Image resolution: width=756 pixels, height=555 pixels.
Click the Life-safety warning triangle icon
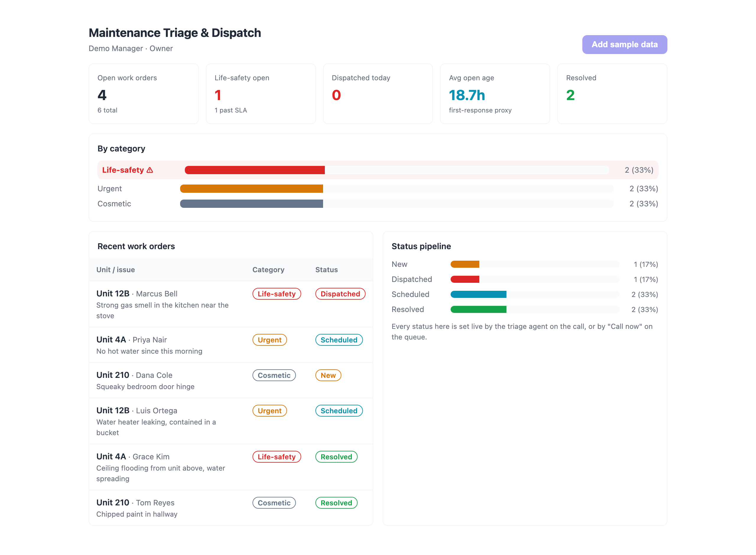(150, 170)
